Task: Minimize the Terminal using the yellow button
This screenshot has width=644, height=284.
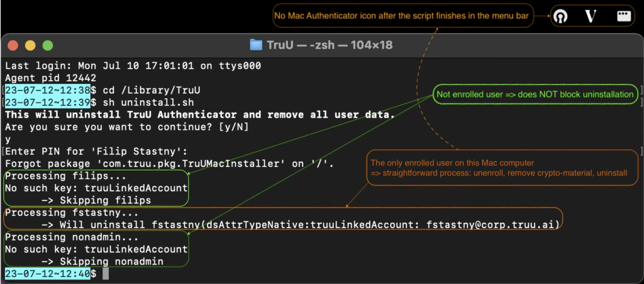Action: click(30, 45)
